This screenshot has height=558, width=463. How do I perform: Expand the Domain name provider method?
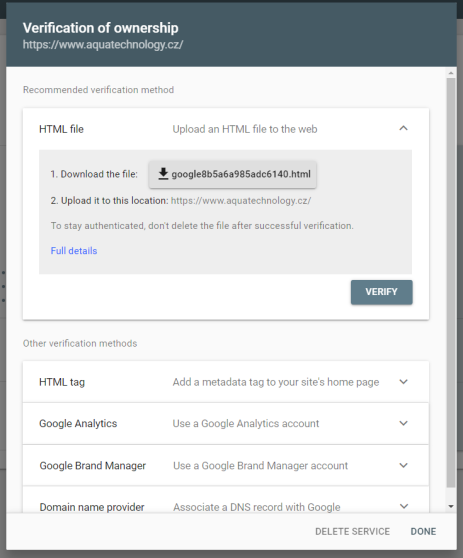pyautogui.click(x=403, y=506)
